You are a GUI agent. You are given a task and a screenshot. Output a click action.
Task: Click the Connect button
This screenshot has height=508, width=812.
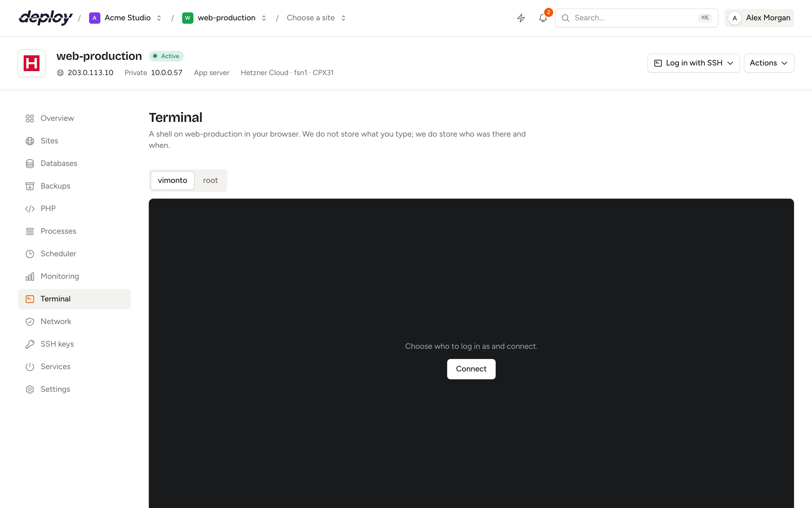point(471,369)
